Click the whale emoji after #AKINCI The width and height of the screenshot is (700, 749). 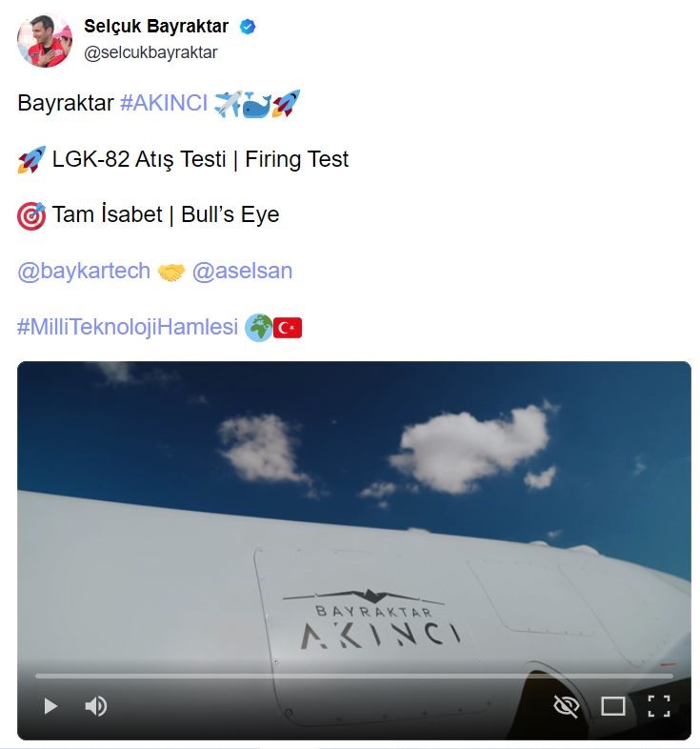pos(256,103)
